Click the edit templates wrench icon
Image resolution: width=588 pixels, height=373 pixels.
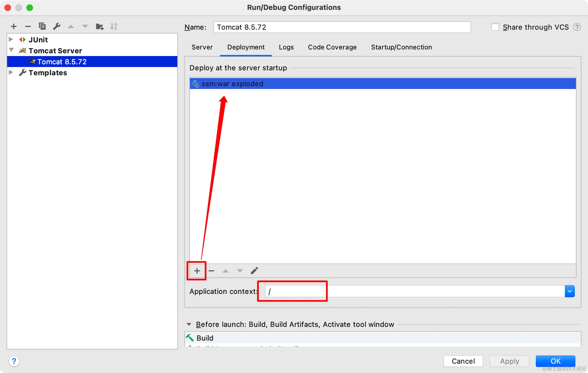pyautogui.click(x=57, y=26)
